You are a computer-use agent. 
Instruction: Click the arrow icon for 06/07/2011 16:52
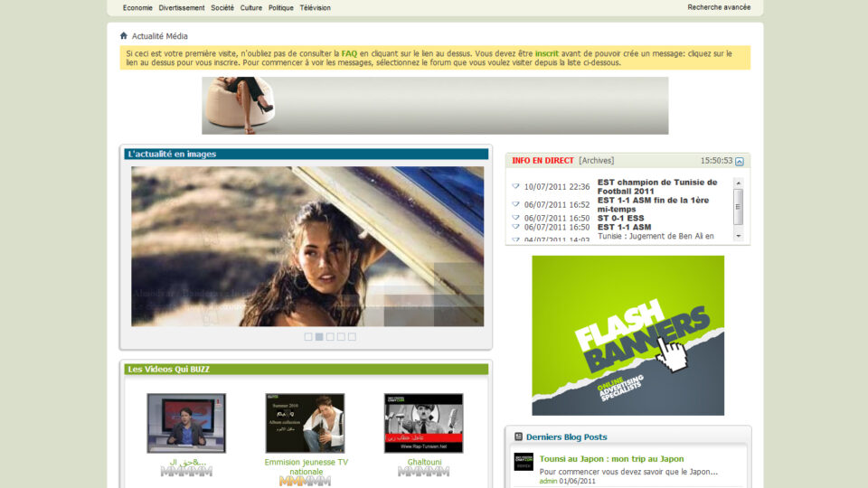[x=515, y=204]
